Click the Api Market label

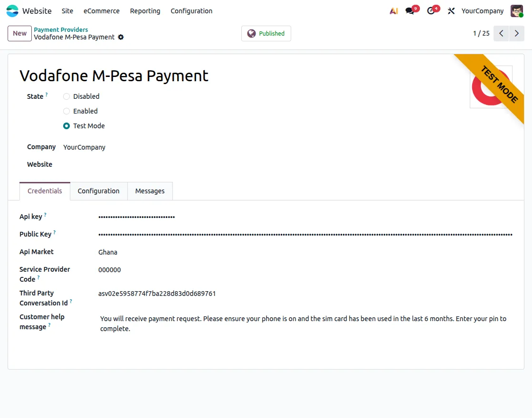(36, 252)
